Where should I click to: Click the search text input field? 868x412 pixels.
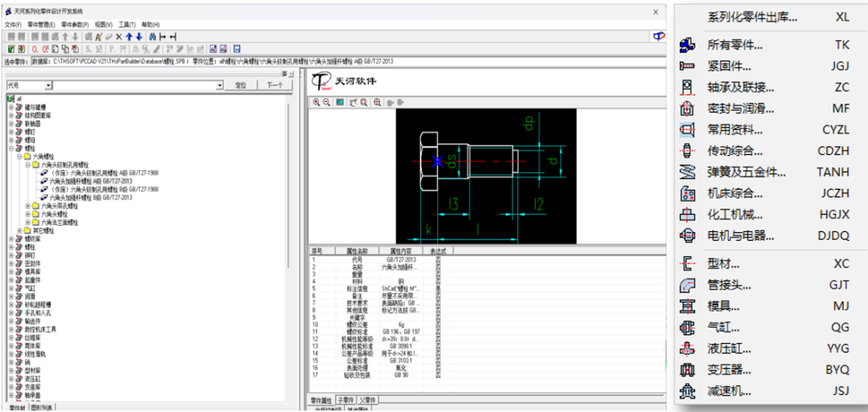[134, 85]
